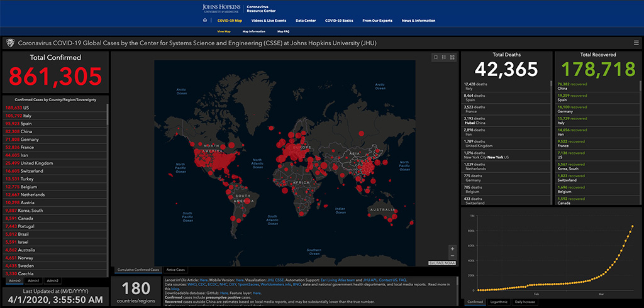The image size is (644, 308).
Task: Open the JHU CSSE visualization link
Action: [x=275, y=280]
